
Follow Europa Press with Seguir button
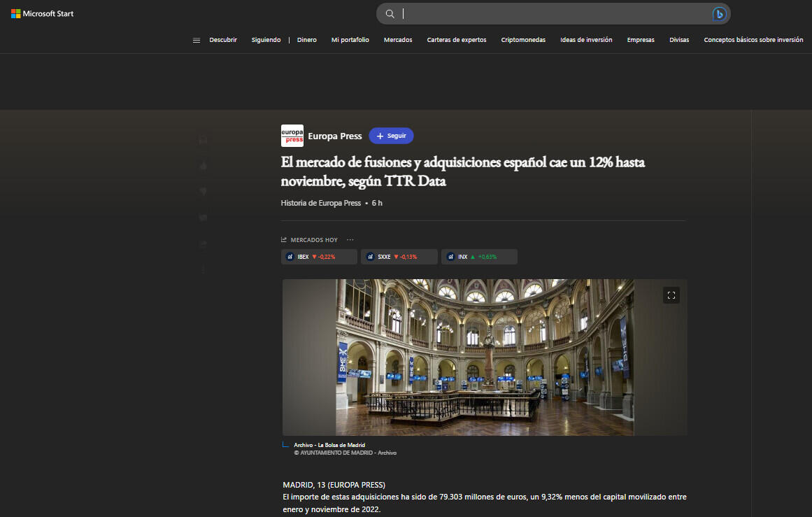(391, 136)
